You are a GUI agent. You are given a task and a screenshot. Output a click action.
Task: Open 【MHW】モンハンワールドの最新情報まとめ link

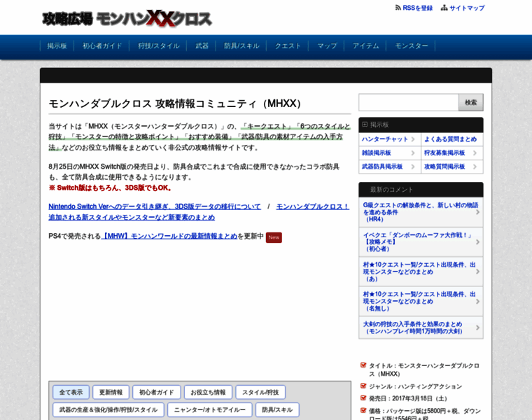tap(169, 236)
